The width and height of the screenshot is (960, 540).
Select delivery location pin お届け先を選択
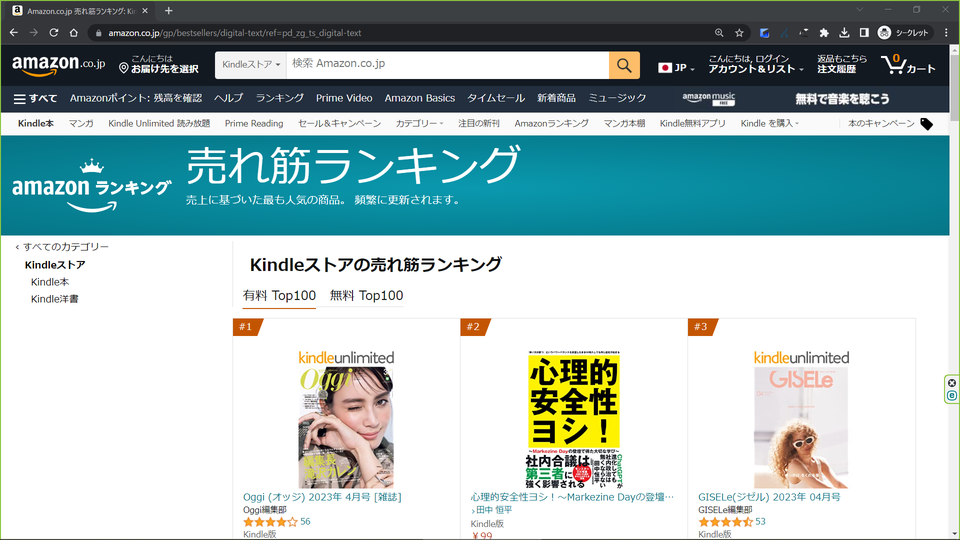tap(159, 64)
